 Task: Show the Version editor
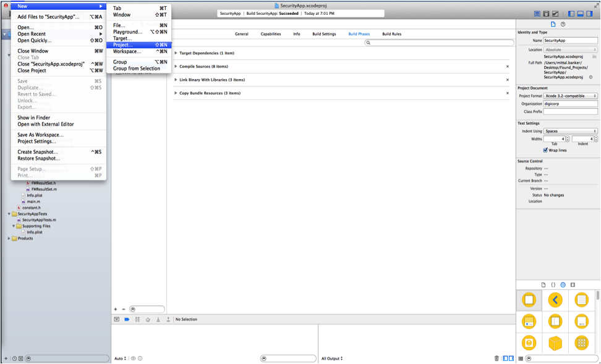[555, 14]
